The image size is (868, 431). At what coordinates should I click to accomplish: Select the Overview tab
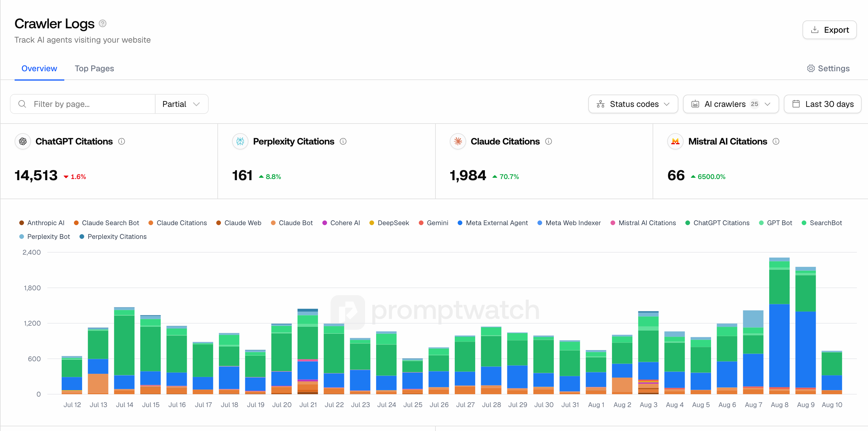[x=39, y=68]
